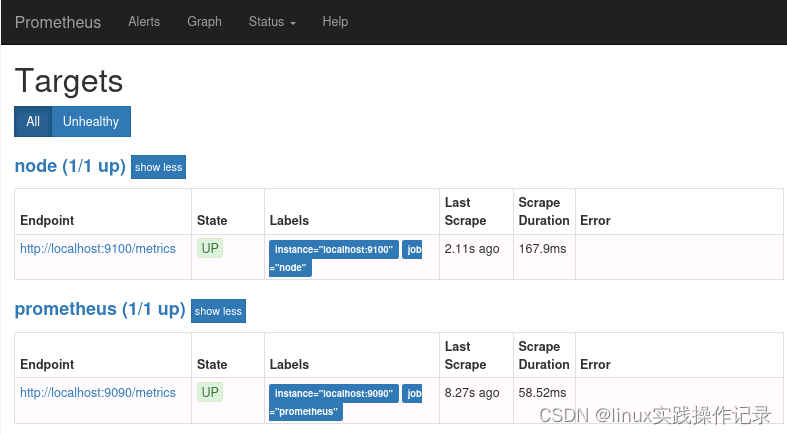The image size is (787, 434).
Task: Click the Endpoint header in node table
Action: [x=47, y=220]
